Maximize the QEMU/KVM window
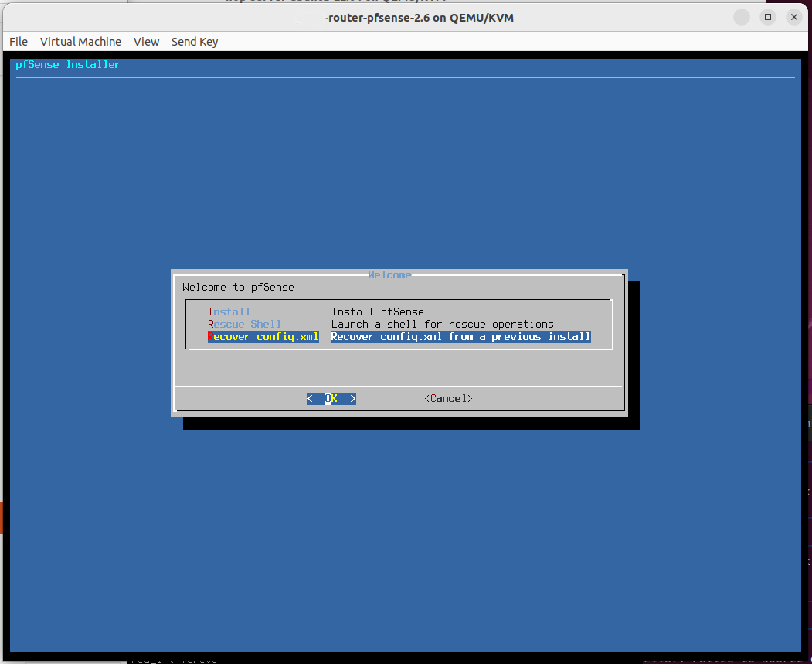This screenshot has height=664, width=812. pyautogui.click(x=768, y=18)
